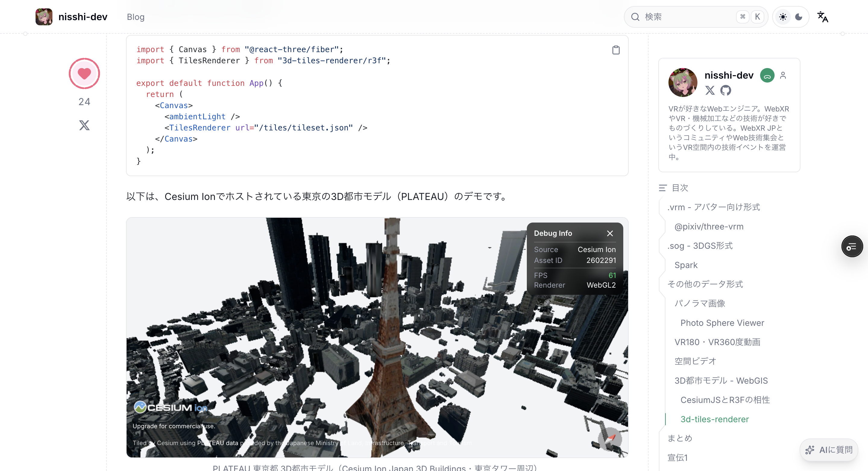Click the compass icon in 3D viewer
The image size is (868, 471).
tap(610, 439)
